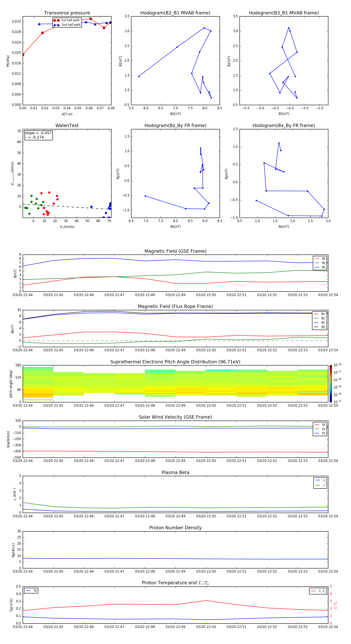
Task: Click the leftmost point of the B2_B1 hodogram
Action: [x=139, y=76]
